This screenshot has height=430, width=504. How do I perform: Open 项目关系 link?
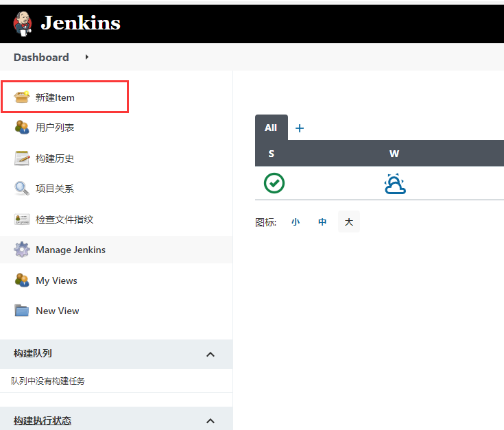point(55,189)
